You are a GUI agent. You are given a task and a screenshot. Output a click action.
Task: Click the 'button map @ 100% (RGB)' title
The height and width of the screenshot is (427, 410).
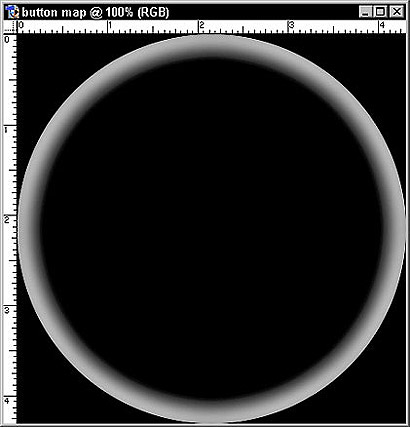pyautogui.click(x=96, y=13)
